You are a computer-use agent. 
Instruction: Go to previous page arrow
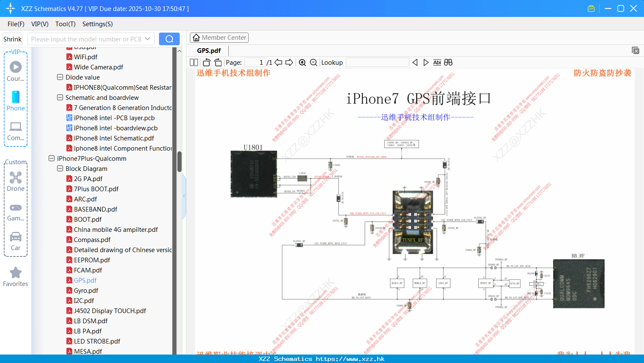278,62
